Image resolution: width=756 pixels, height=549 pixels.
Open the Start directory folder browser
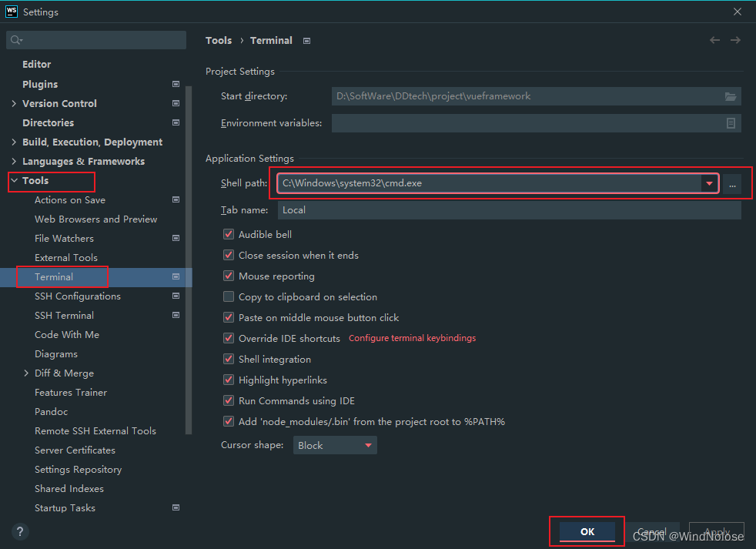coord(731,95)
